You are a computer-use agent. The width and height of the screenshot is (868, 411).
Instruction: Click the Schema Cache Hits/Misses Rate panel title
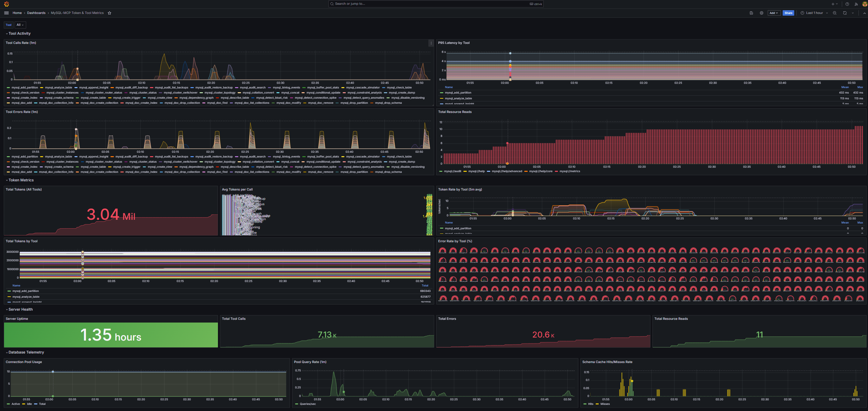pos(607,362)
